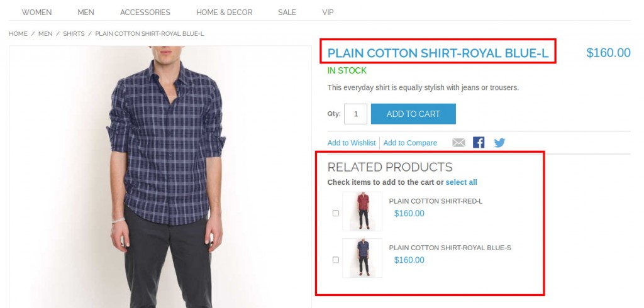Go to Home breadcrumb link
Viewport: 644px width, 308px height.
coord(18,33)
